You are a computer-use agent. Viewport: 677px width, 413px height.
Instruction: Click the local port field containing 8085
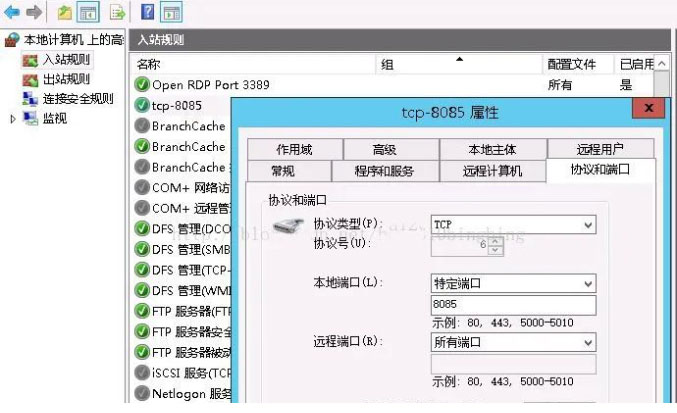click(512, 305)
